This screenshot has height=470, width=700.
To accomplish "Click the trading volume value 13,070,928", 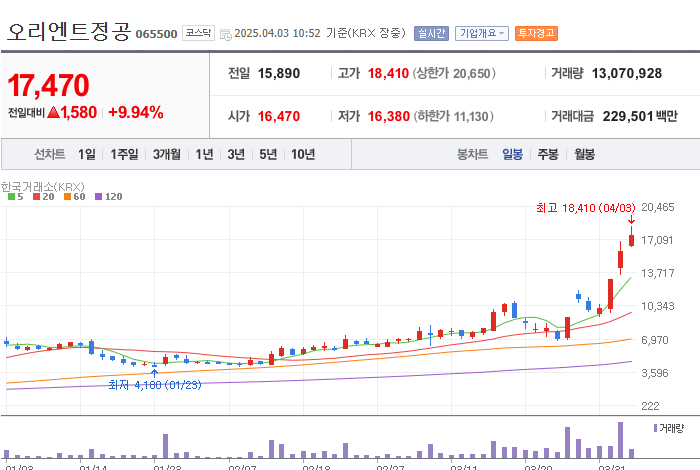I will pyautogui.click(x=627, y=73).
